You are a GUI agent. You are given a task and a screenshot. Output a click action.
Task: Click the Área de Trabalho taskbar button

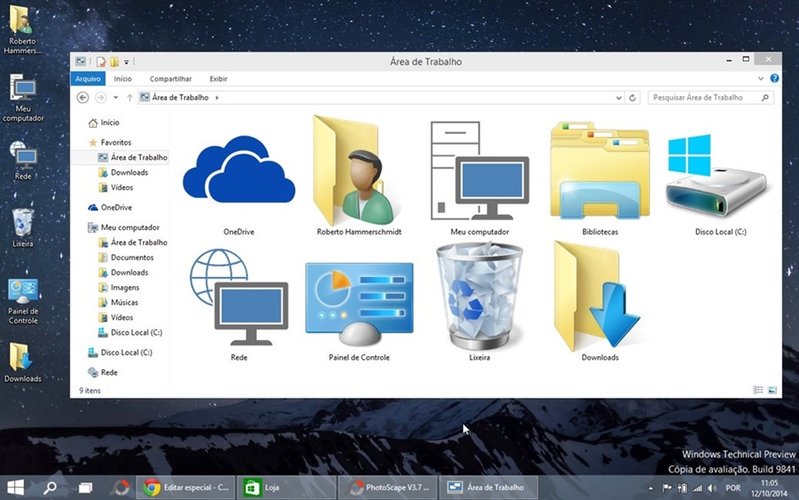pyautogui.click(x=488, y=488)
